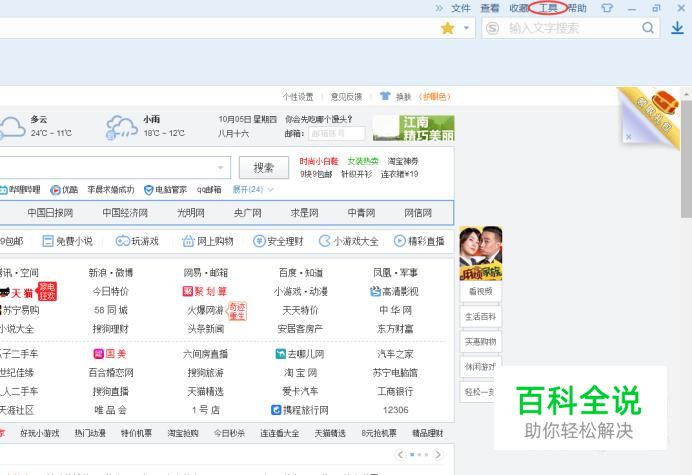Click the browser skin shirt icon in title bar
The image size is (692, 475).
[608, 8]
